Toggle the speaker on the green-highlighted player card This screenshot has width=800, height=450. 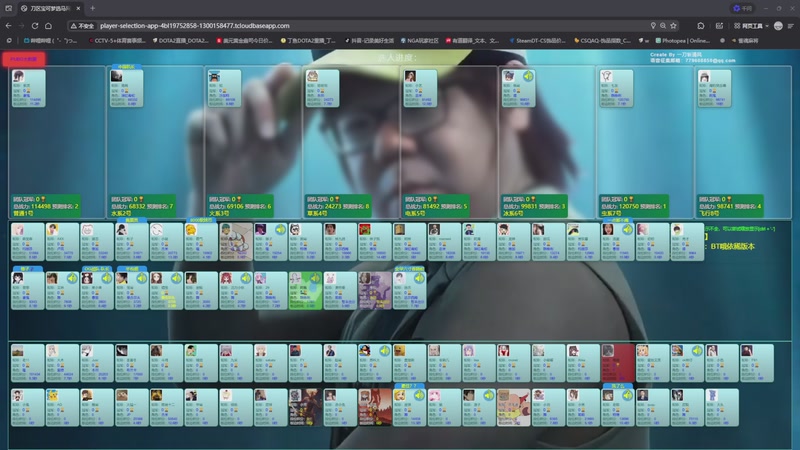[315, 278]
